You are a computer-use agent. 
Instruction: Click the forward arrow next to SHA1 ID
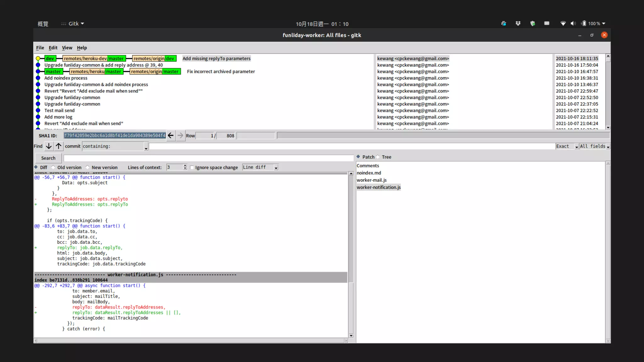180,135
